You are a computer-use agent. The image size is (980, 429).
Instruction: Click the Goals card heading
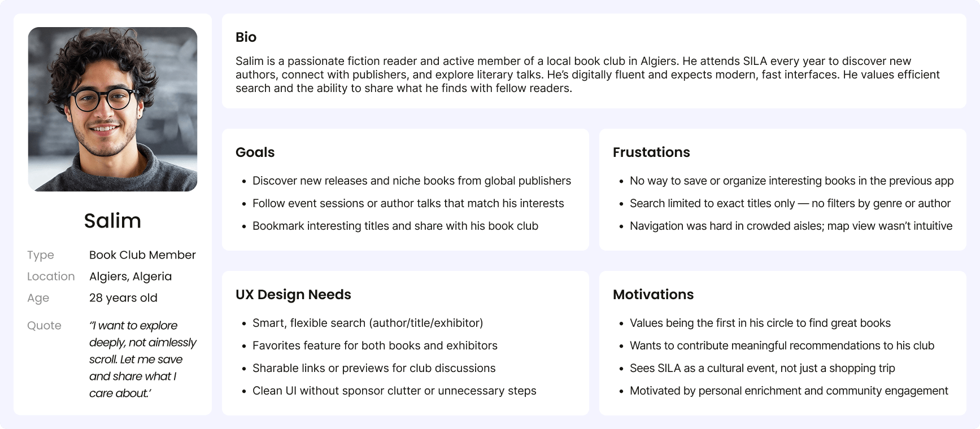255,152
